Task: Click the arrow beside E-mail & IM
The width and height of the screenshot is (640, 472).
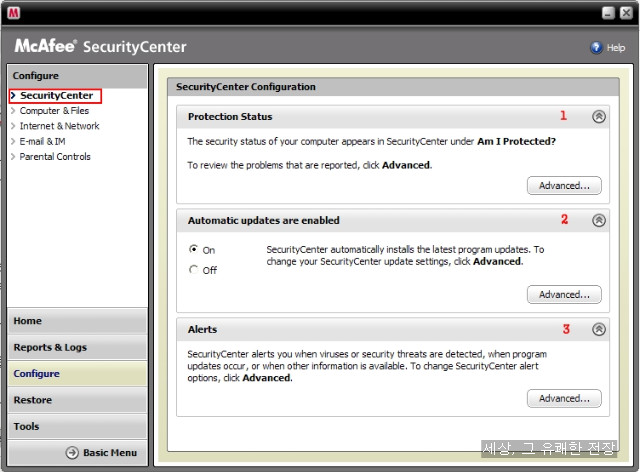Action: pyautogui.click(x=13, y=141)
